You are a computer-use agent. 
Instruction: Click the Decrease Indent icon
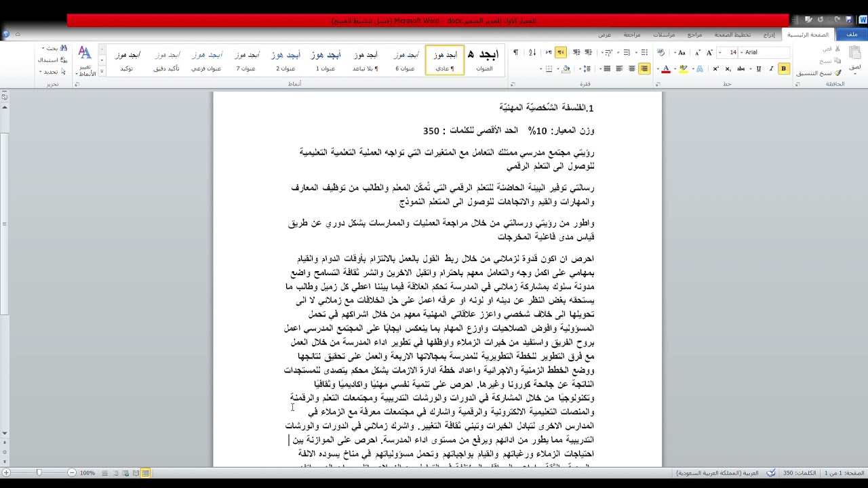click(x=589, y=52)
